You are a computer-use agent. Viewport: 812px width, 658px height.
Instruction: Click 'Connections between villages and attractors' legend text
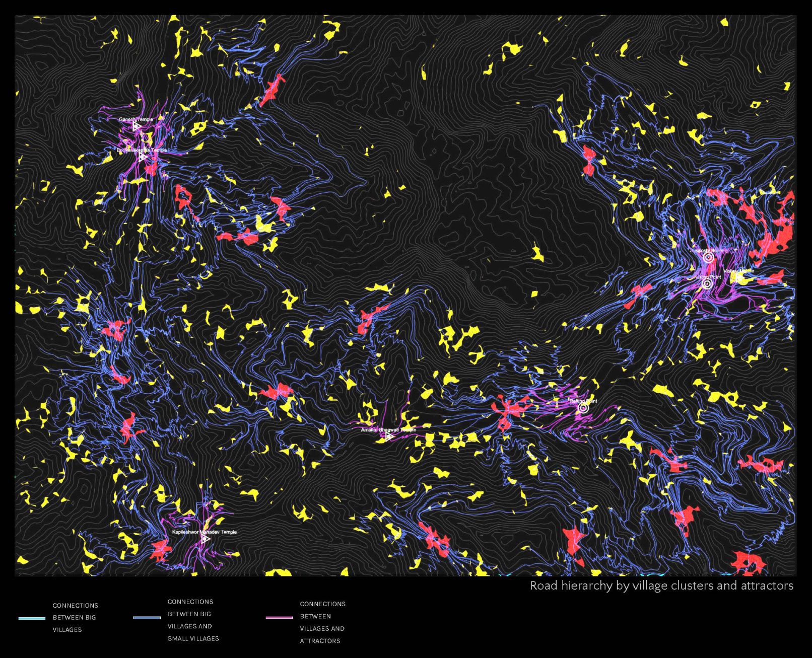click(x=322, y=622)
